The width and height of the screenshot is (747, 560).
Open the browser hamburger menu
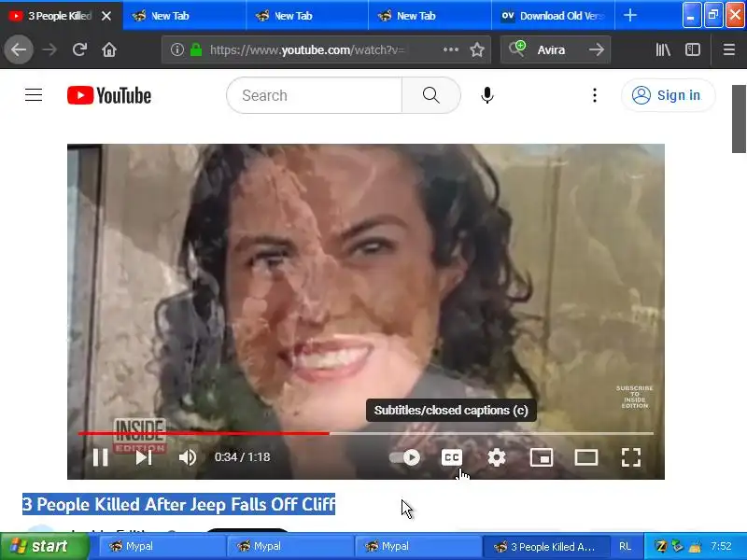(729, 49)
